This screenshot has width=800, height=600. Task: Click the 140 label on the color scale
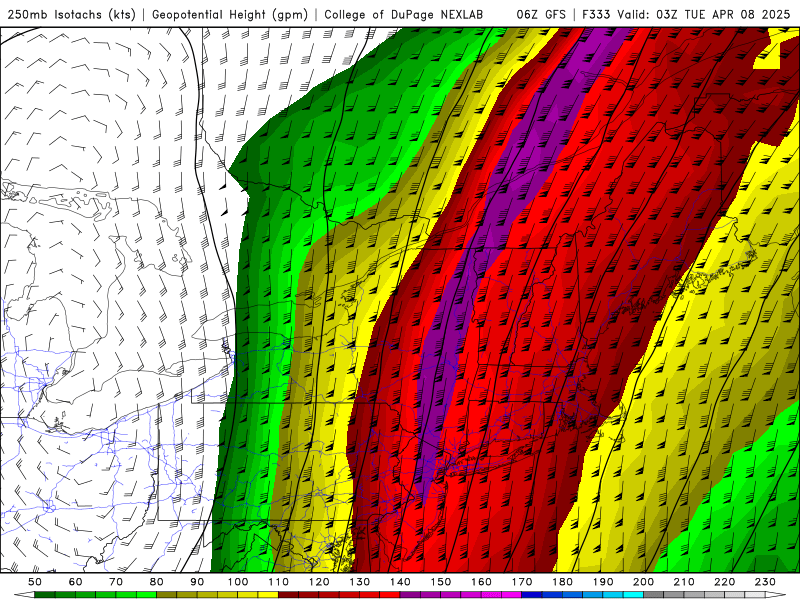point(400,582)
